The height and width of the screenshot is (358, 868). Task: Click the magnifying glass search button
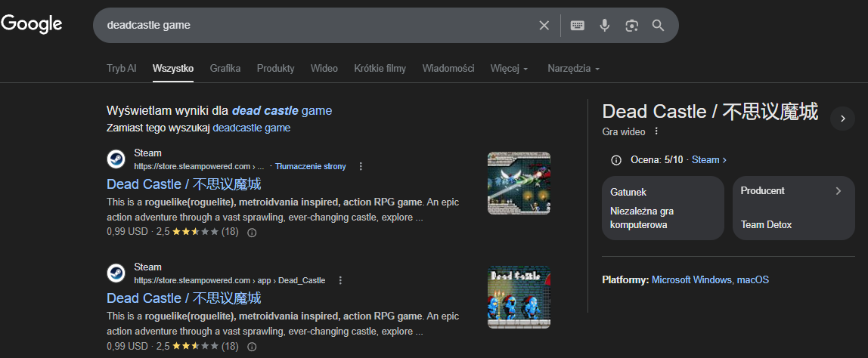tap(659, 25)
